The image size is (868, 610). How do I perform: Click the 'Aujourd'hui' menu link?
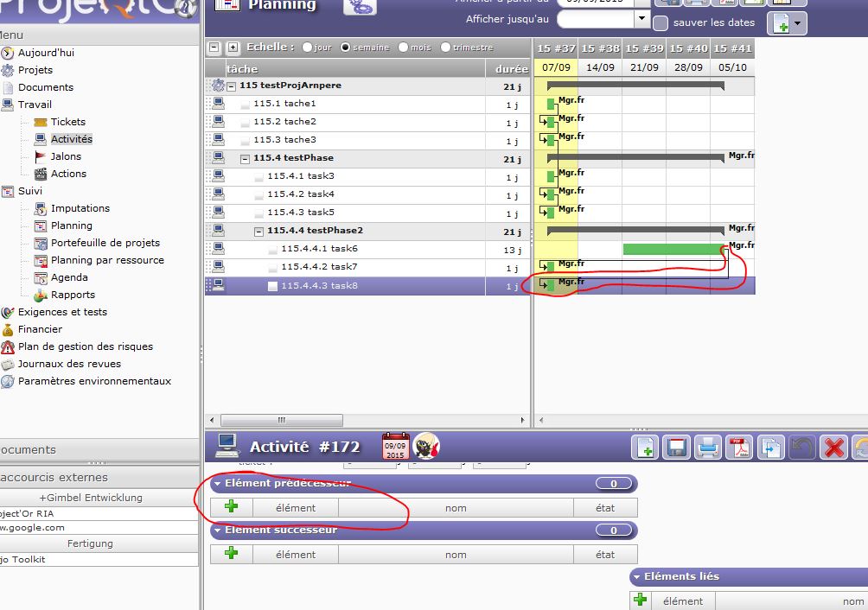46,53
